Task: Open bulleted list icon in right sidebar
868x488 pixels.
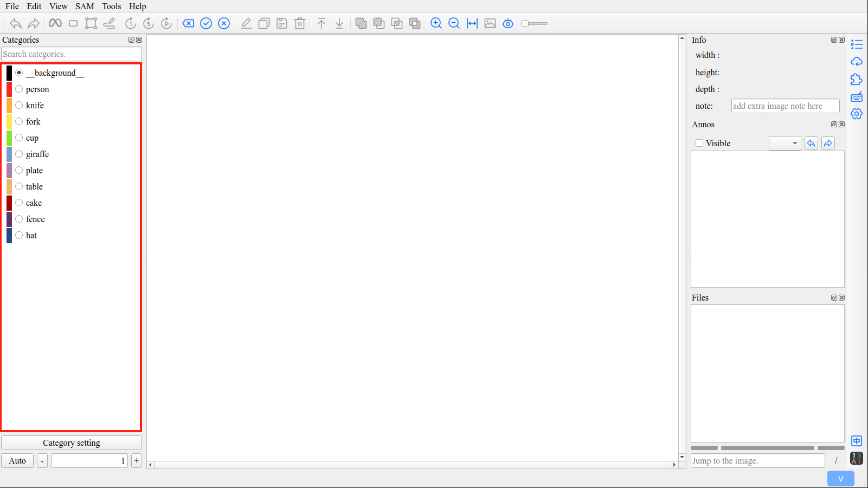Action: tap(857, 44)
